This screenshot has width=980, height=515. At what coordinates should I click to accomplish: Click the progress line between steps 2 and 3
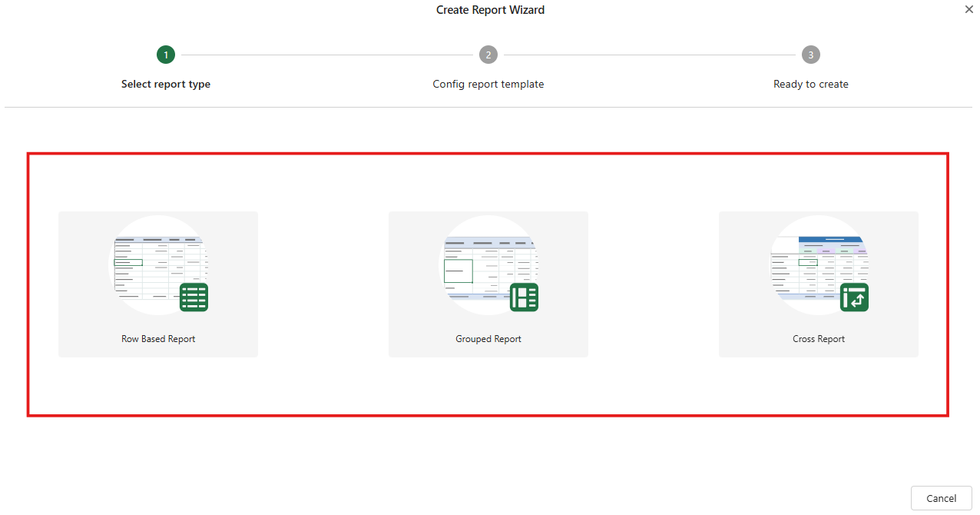[x=650, y=55]
